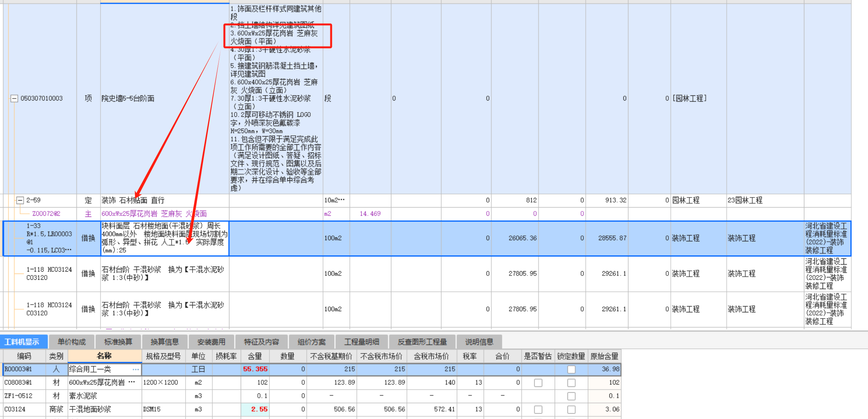The height and width of the screenshot is (419, 868).
Task: Toggle 锁定数量 checkbox for 素水泥浆
Action: coord(571,396)
